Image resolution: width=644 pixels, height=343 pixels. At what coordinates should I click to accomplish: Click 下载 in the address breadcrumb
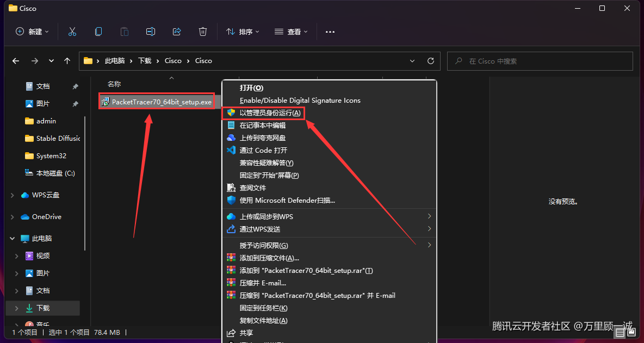(145, 61)
